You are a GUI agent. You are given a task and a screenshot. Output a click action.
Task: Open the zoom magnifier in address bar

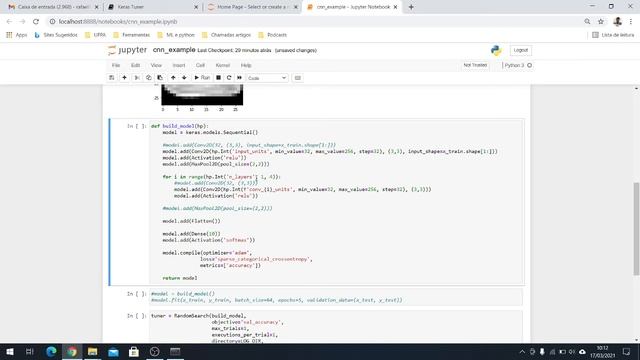click(587, 22)
